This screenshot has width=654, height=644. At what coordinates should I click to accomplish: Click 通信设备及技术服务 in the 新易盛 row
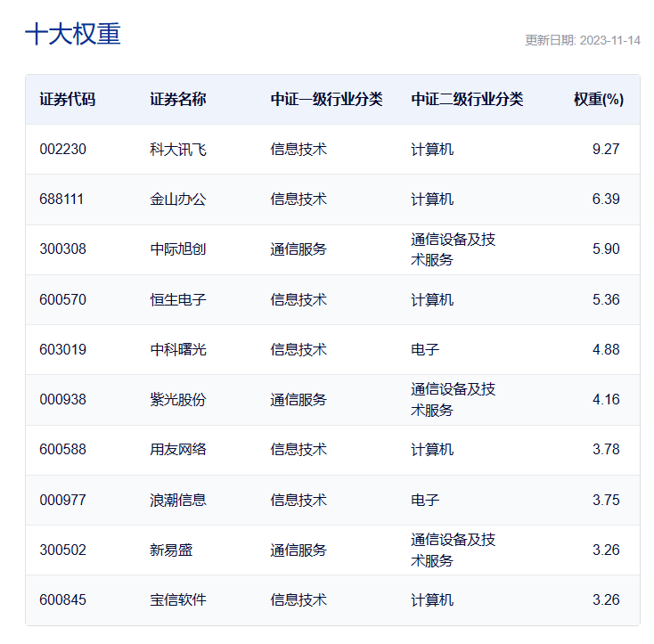(x=454, y=550)
